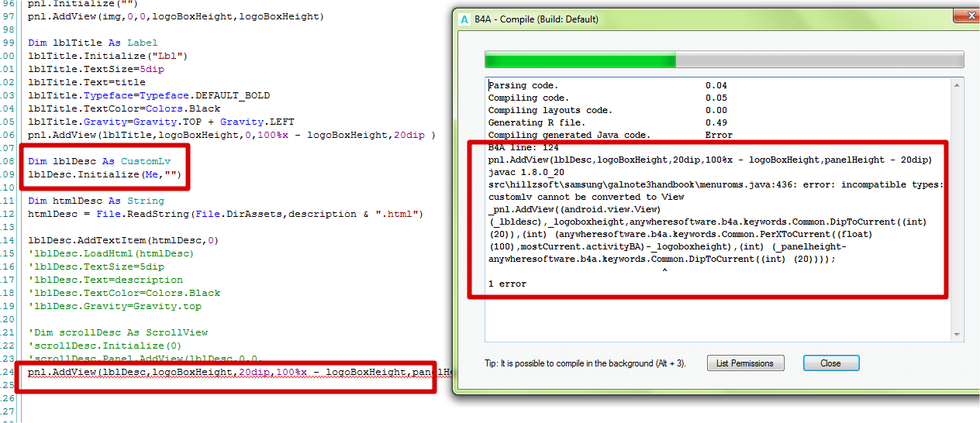Click the red X of the Compile dialog

point(970,16)
